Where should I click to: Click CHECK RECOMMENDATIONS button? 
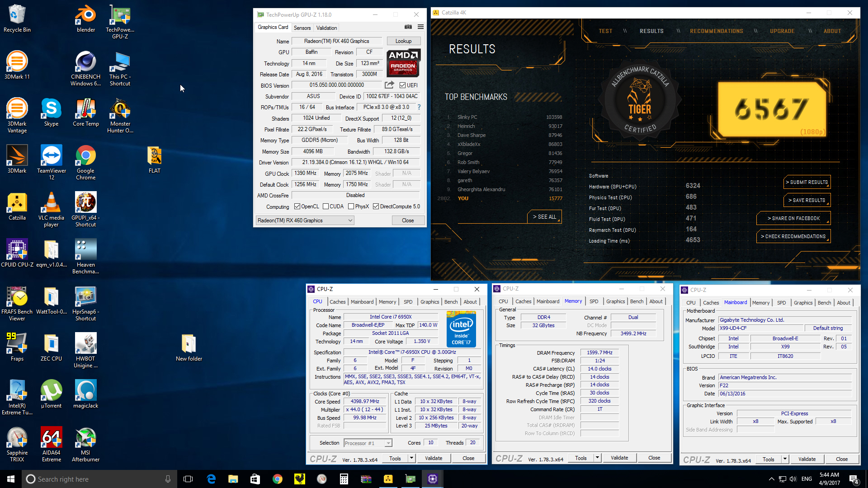click(x=793, y=236)
